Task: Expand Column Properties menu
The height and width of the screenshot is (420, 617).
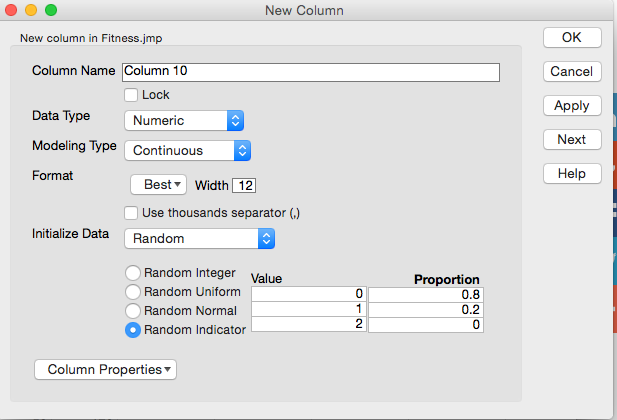Action: (105, 369)
